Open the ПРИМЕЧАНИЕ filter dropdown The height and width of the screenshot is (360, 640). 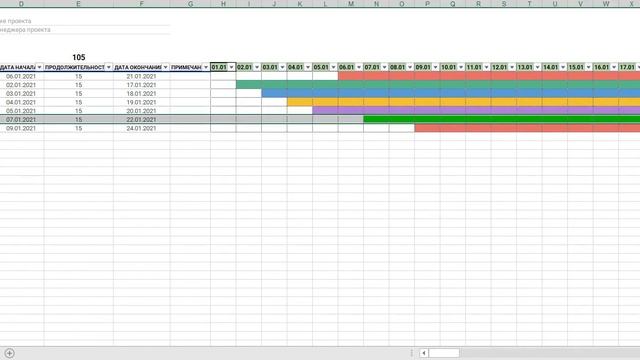(x=206, y=67)
